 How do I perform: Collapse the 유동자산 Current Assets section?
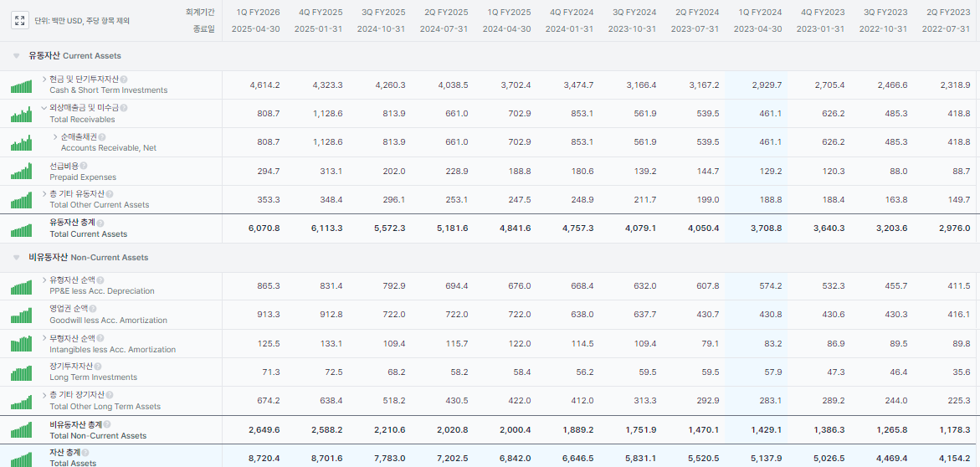point(16,56)
